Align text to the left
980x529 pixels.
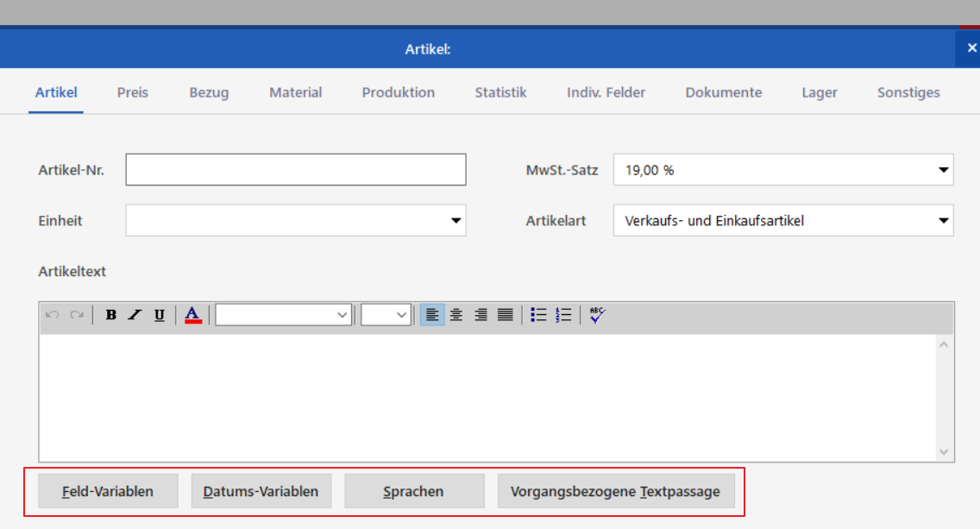432,314
